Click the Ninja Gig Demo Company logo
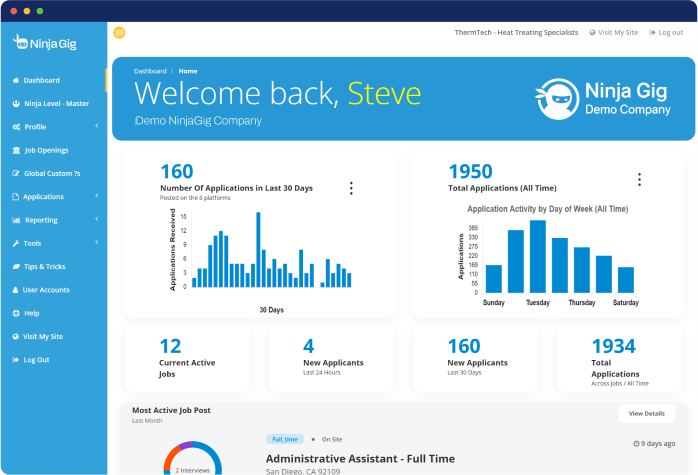The image size is (698, 475). 603,99
